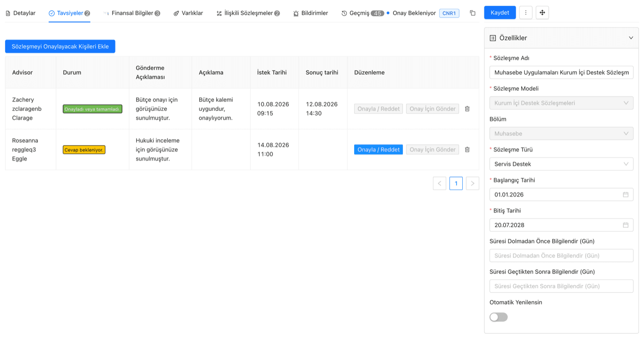This screenshot has height=337, width=644.
Task: Go to previous page arrow in pagination
Action: (439, 183)
